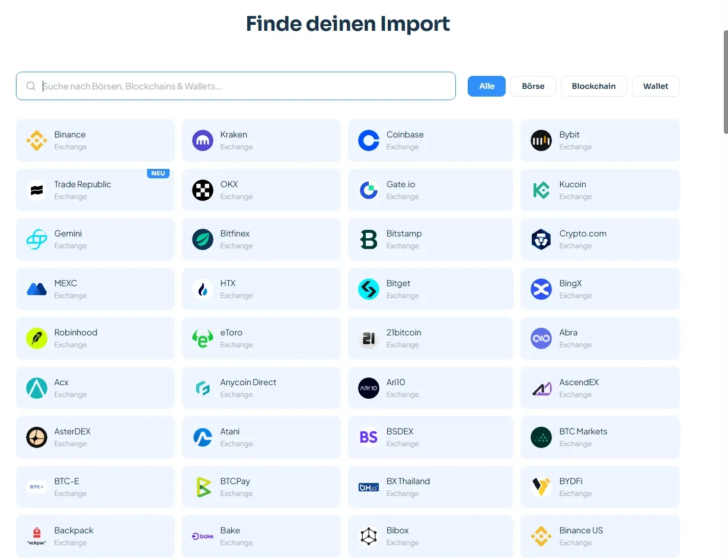728x560 pixels.
Task: Click the Bitget logo icon
Action: (369, 289)
